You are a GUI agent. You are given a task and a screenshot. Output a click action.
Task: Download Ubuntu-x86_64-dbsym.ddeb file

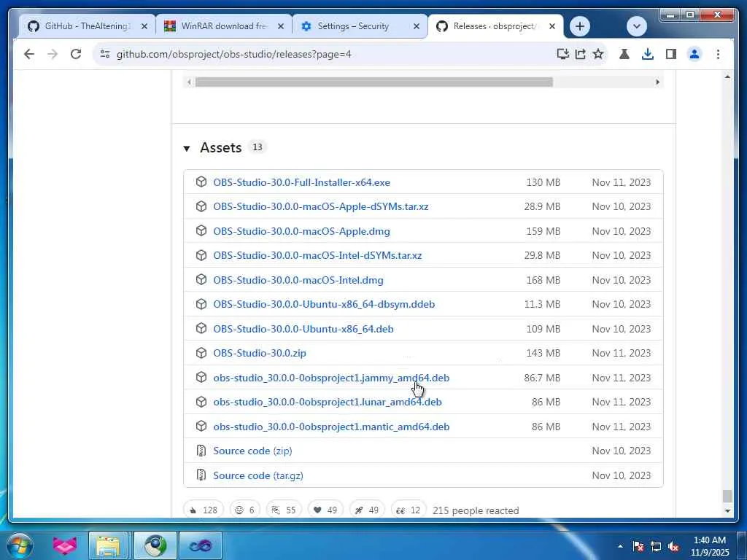[x=324, y=304]
